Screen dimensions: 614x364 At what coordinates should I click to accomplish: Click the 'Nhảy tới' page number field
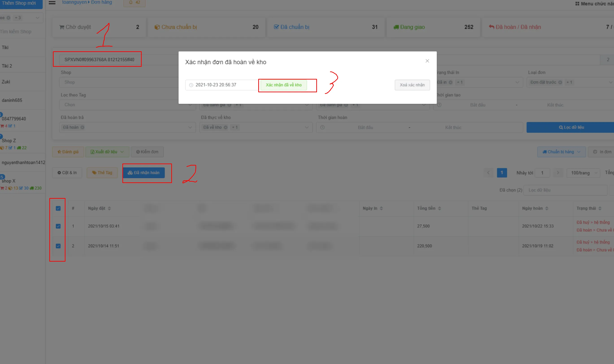point(542,173)
